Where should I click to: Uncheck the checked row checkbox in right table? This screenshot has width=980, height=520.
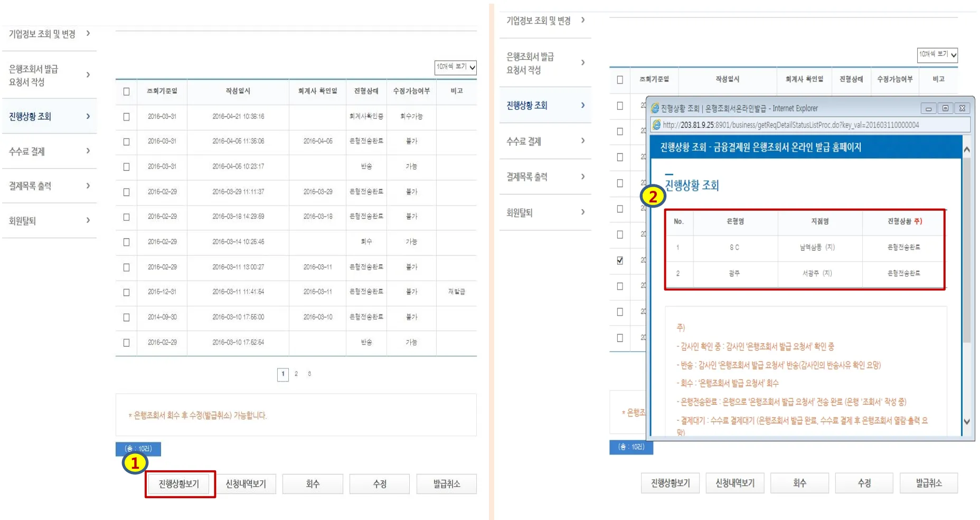coord(620,261)
